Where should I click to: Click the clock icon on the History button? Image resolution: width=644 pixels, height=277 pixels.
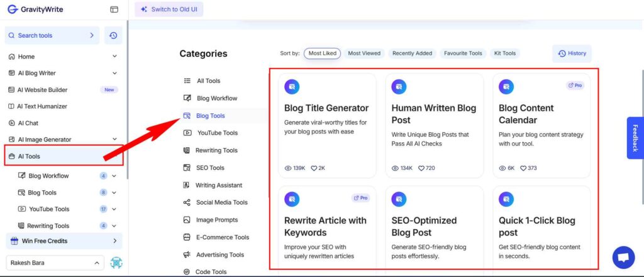tap(562, 54)
